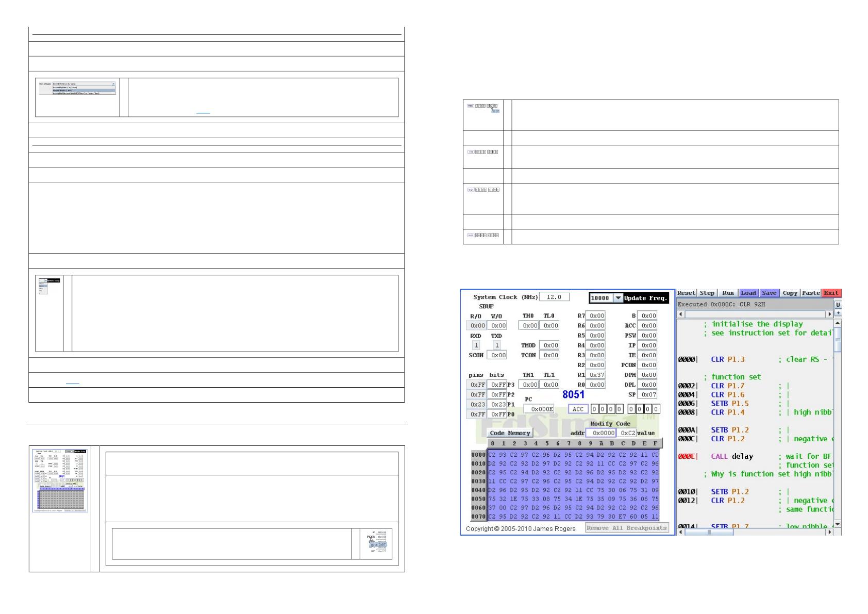This screenshot has width=868, height=614.
Task: Click the blue Save button
Action: pos(769,293)
